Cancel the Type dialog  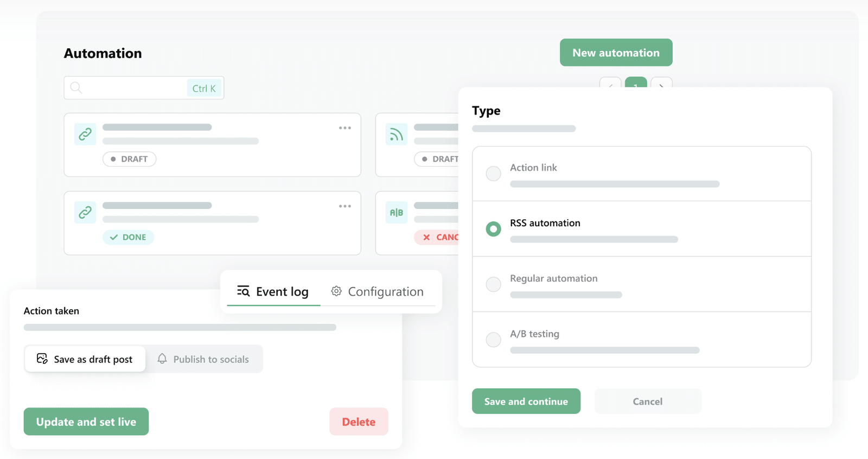[648, 401]
